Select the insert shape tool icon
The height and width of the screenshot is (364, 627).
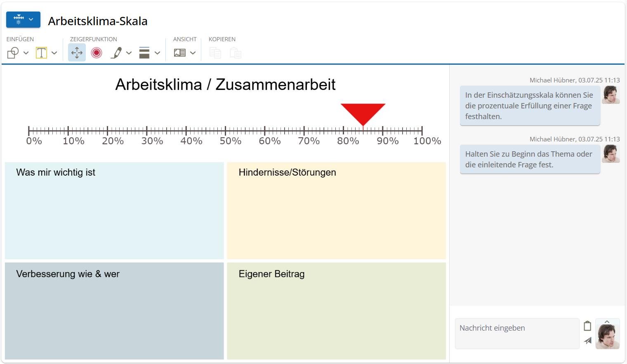pyautogui.click(x=13, y=53)
